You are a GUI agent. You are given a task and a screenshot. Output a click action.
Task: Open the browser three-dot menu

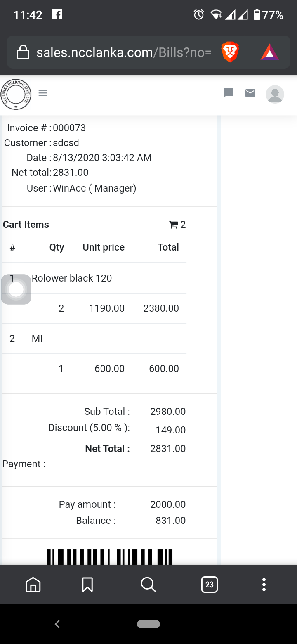pos(264,585)
